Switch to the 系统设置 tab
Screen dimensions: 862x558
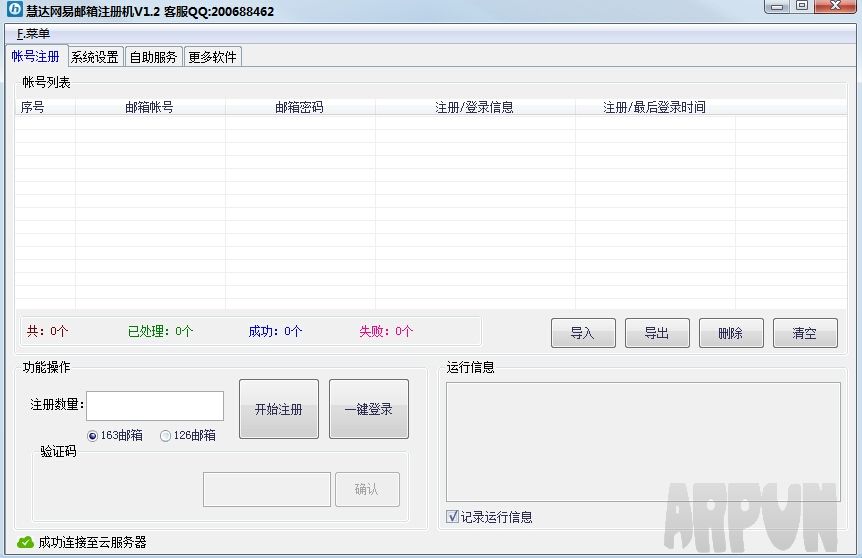(x=95, y=57)
